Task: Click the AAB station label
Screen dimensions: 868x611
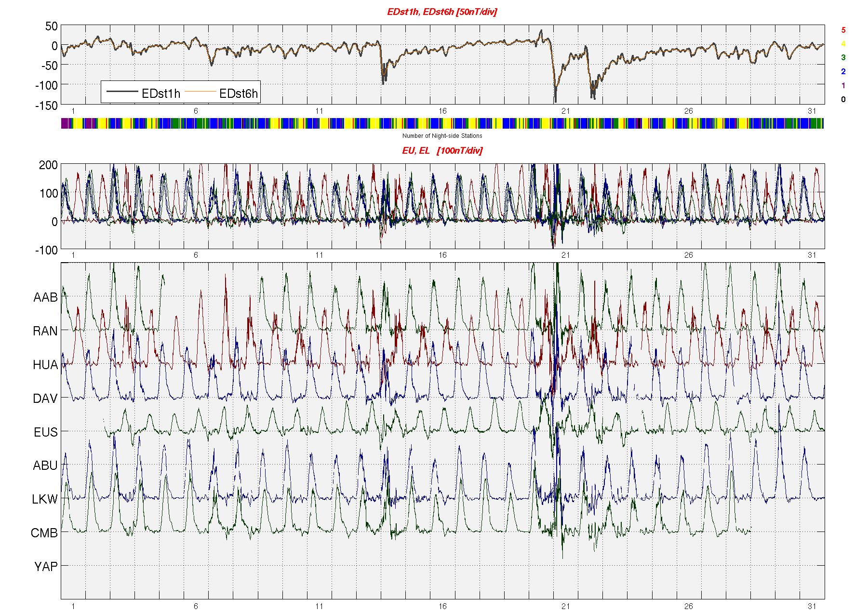Action: click(x=45, y=297)
